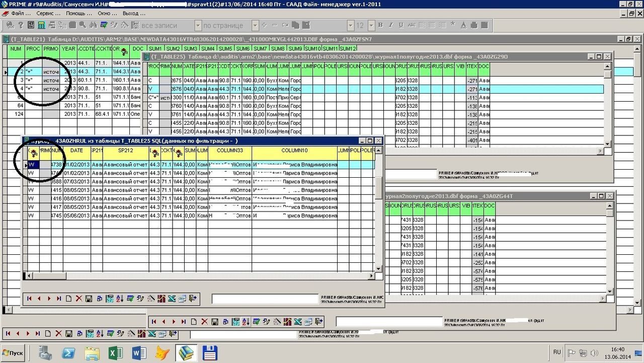Go to previous record in filter window toolbar
Screen dimensions: 644x363
tap(39, 299)
